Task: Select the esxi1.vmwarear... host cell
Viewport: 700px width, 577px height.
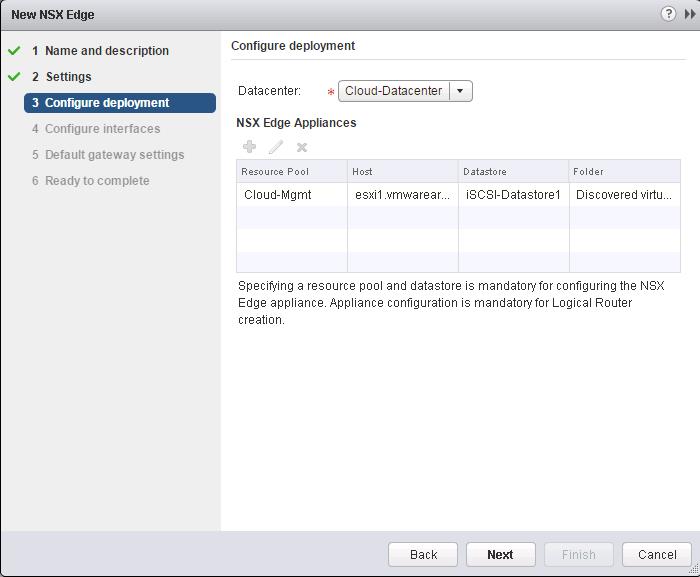Action: tap(403, 195)
